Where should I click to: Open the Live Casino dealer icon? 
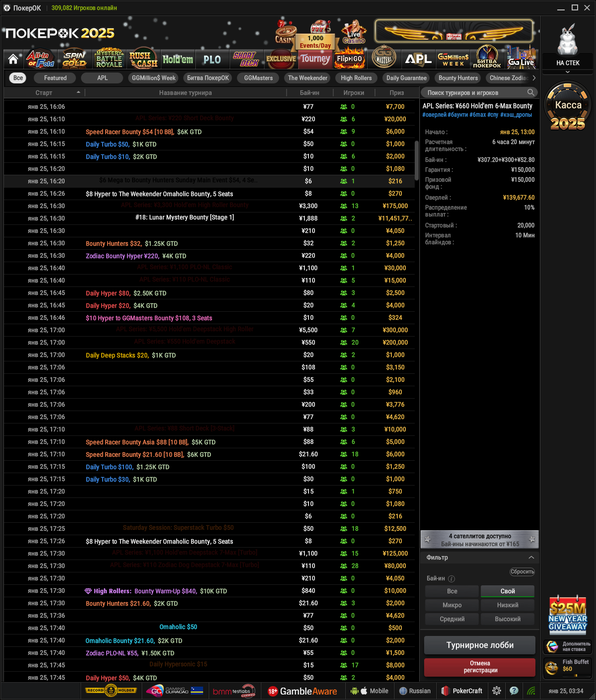(x=353, y=32)
